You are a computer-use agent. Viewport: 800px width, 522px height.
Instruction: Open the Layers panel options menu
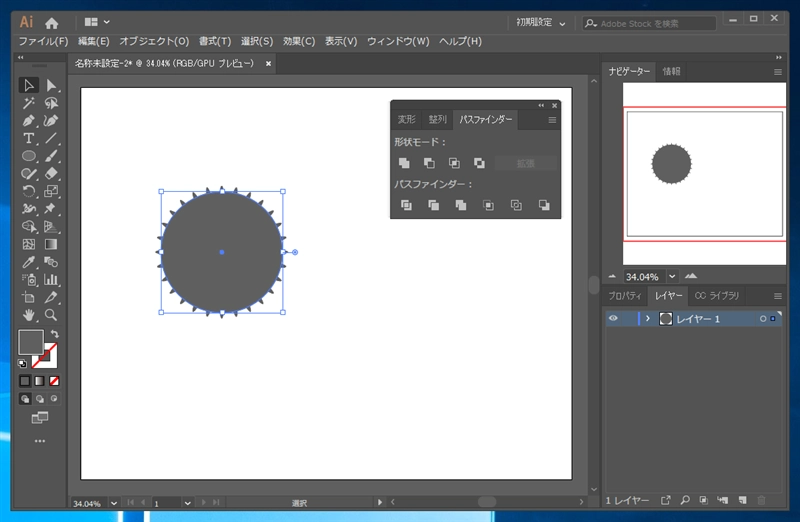(x=778, y=296)
